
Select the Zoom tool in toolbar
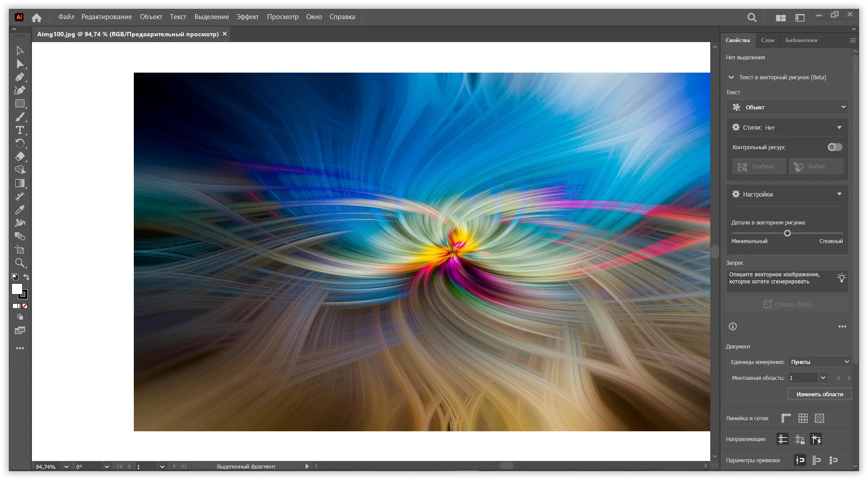19,263
